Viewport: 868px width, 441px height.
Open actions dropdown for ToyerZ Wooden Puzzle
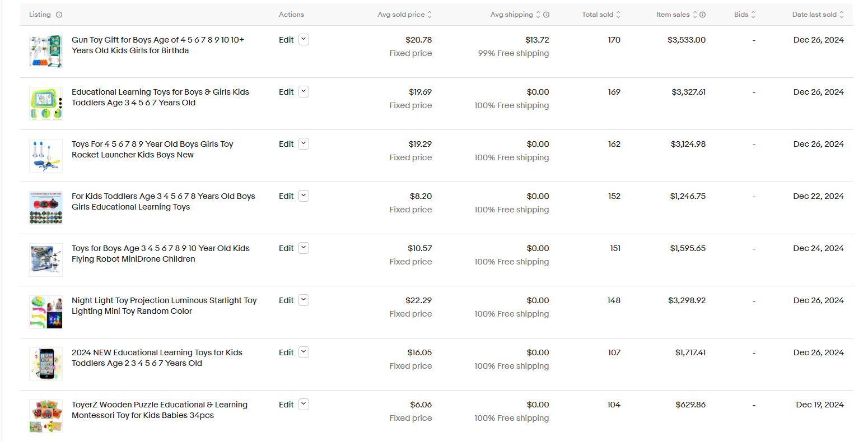pos(304,405)
